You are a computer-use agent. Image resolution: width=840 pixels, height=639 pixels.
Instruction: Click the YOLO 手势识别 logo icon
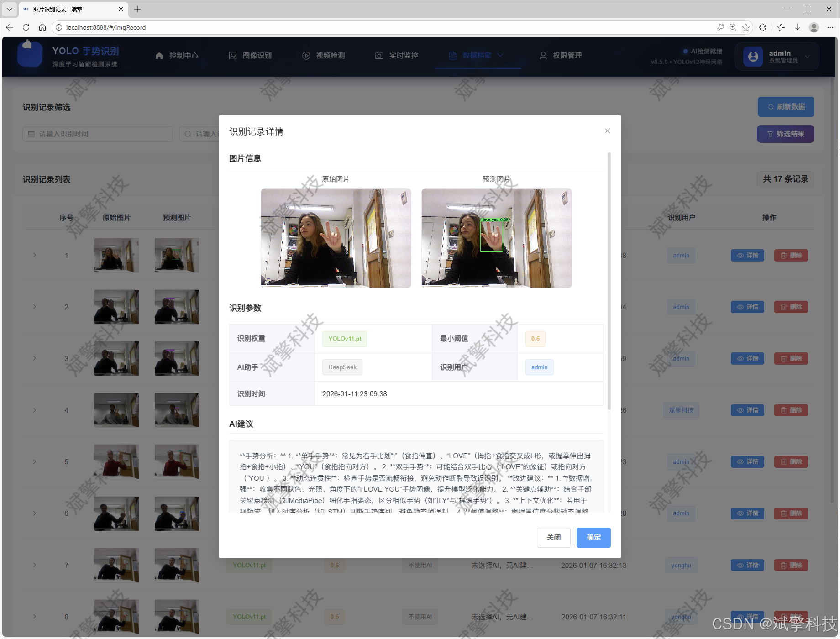[30, 54]
